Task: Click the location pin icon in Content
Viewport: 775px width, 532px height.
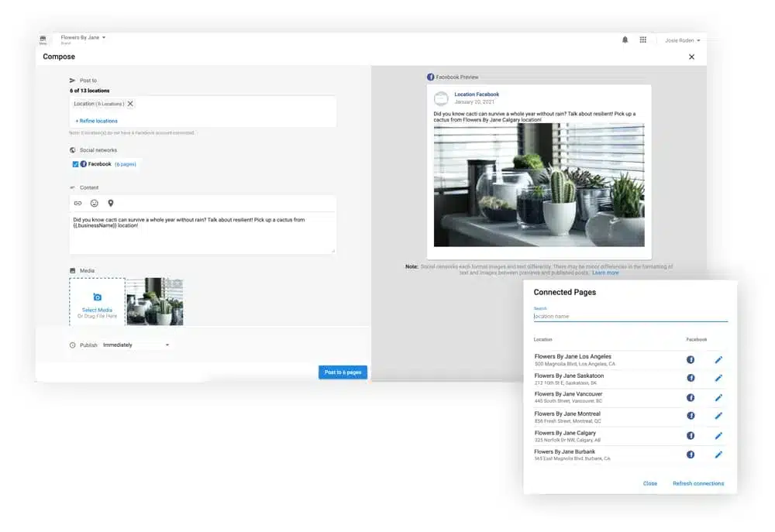Action: click(x=111, y=203)
